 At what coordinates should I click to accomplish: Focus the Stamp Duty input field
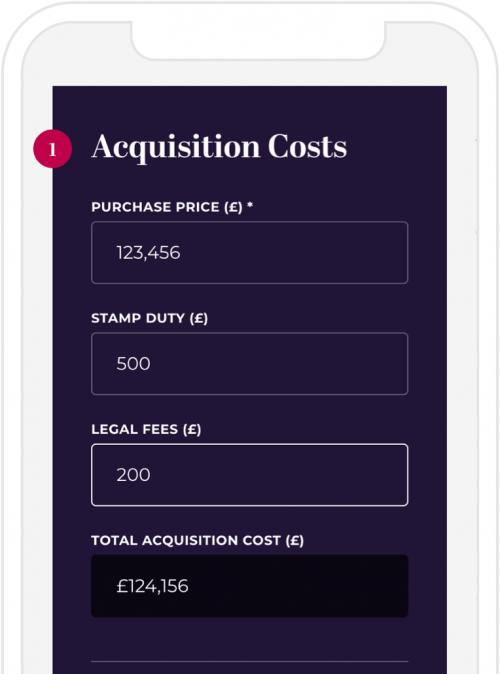249,364
